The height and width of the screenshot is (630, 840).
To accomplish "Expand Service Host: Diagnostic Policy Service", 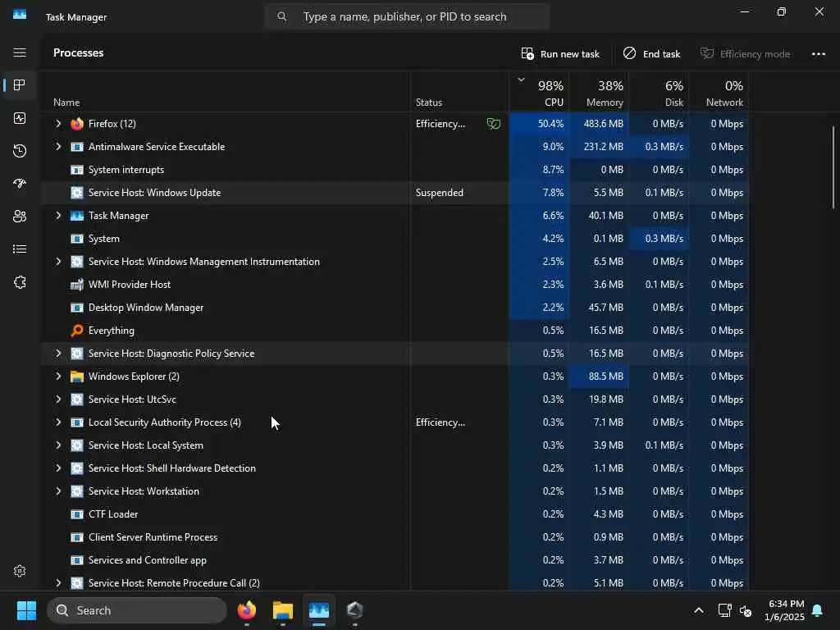I will click(x=58, y=354).
